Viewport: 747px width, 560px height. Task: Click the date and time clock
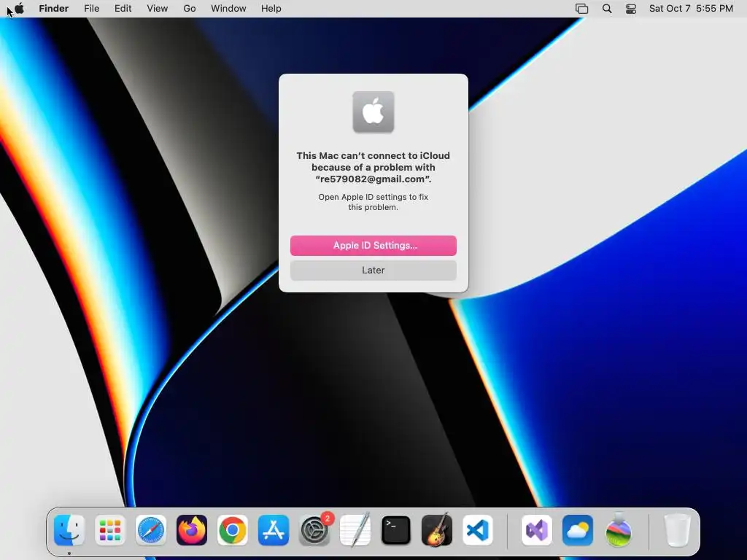pyautogui.click(x=692, y=9)
